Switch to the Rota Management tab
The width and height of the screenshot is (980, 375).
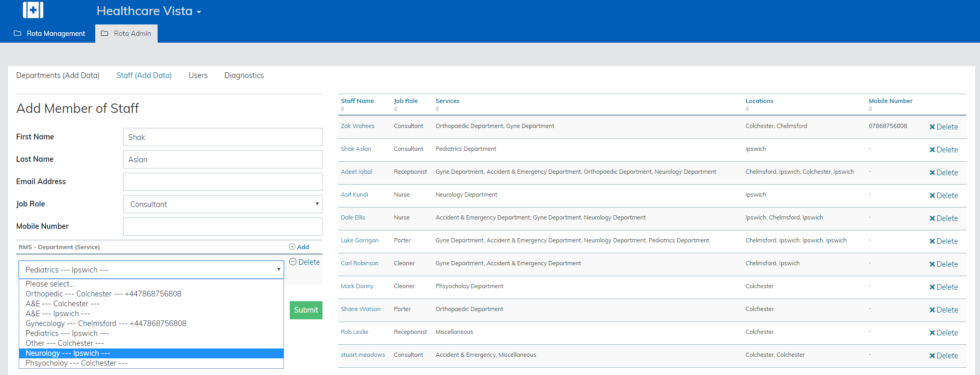[x=49, y=33]
